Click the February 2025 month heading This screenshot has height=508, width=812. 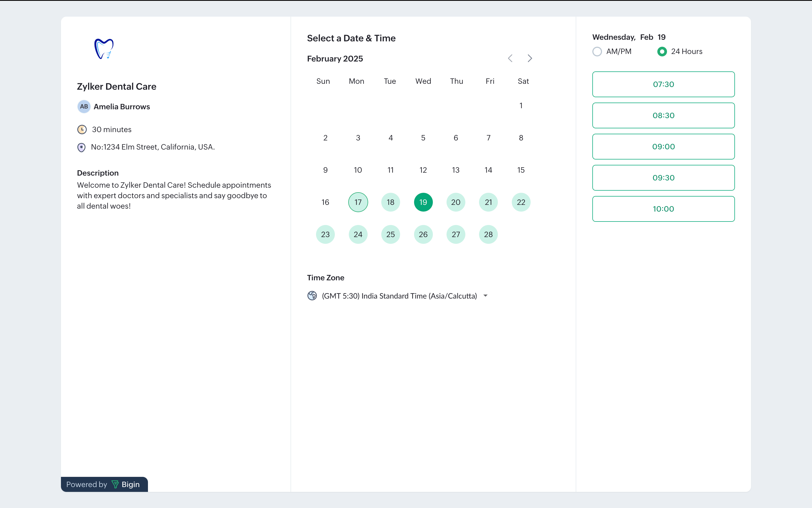click(335, 59)
